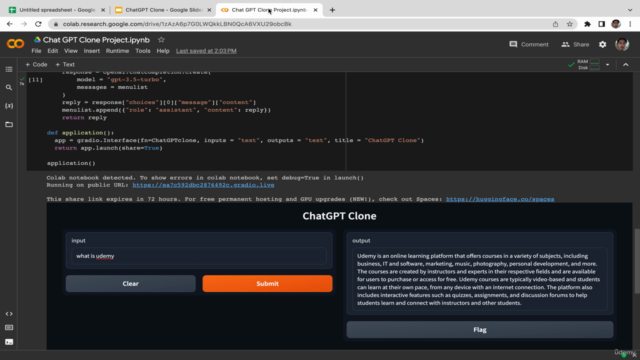The height and width of the screenshot is (360, 640).
Task: Open the Chrome three-dot menu
Action: (630, 24)
